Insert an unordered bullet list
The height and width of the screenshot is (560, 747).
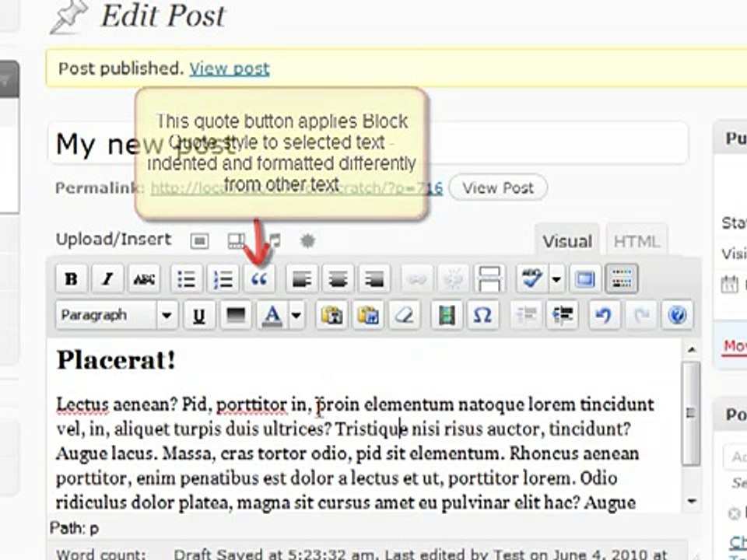[186, 278]
